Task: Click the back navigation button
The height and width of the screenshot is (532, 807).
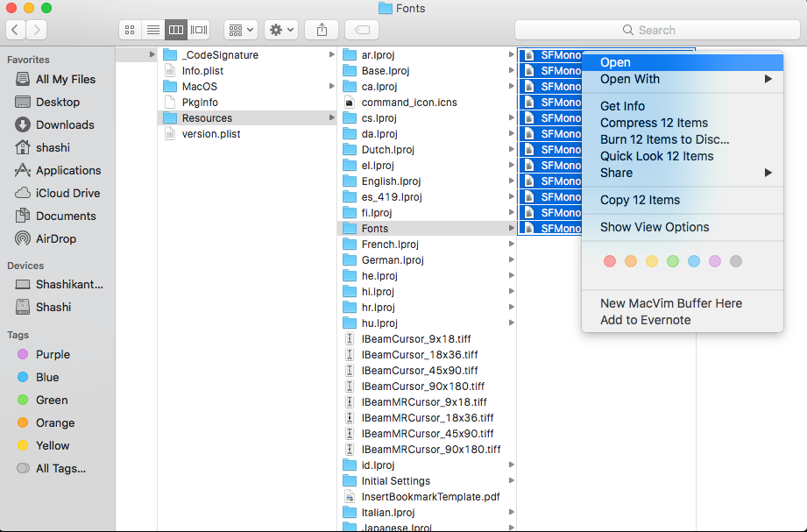Action: click(x=14, y=29)
